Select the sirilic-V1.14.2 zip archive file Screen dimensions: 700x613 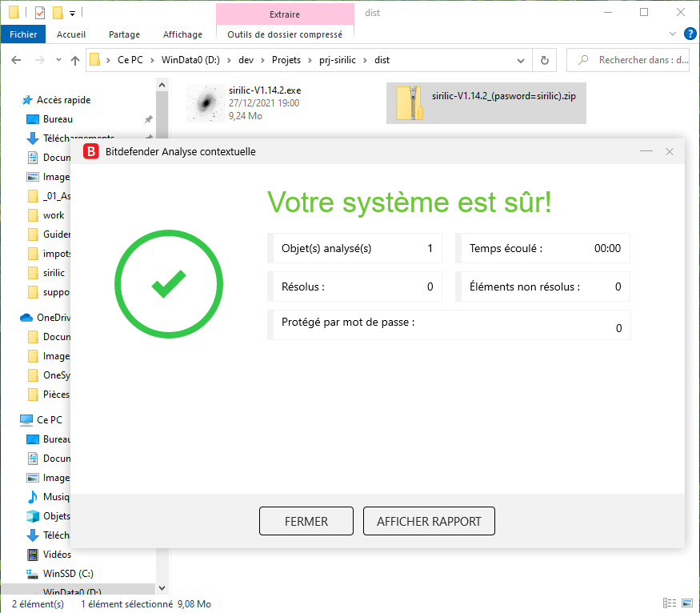(x=486, y=103)
